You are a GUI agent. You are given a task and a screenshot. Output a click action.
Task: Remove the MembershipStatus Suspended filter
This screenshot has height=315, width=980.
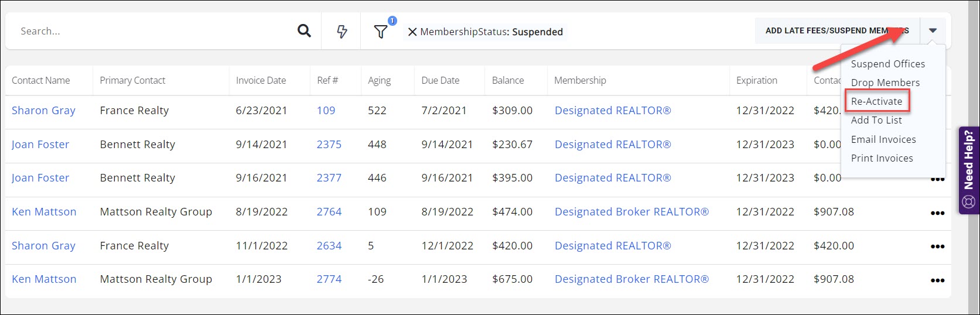click(412, 32)
